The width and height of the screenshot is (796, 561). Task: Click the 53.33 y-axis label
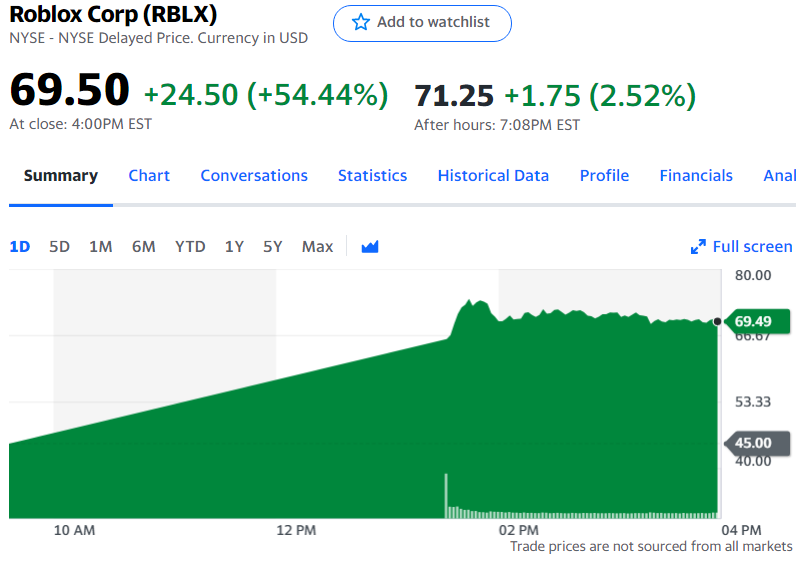753,402
